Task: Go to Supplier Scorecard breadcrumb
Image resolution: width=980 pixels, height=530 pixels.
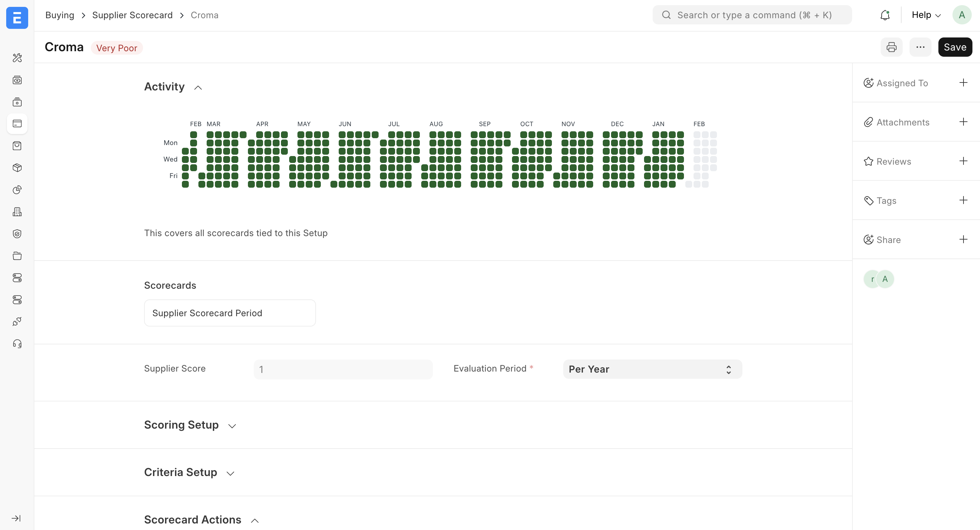Action: (x=132, y=15)
